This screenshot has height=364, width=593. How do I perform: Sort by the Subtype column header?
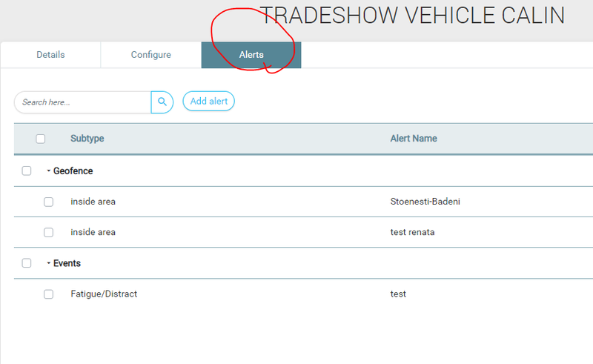87,139
